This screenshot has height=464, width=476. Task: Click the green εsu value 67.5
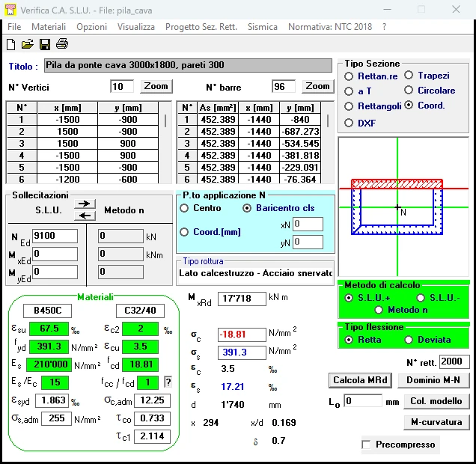click(x=49, y=329)
